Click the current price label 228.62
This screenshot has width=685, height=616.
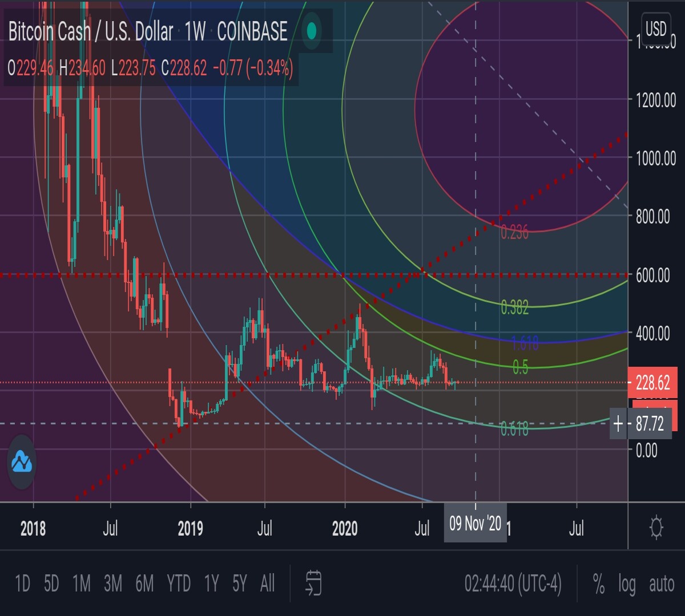[652, 383]
